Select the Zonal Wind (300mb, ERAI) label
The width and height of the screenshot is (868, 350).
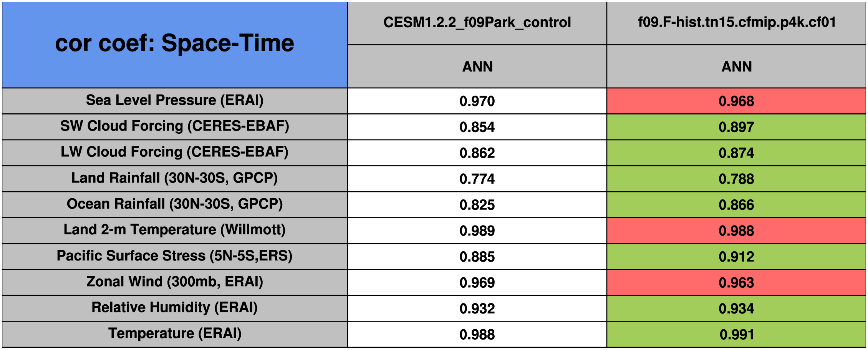point(175,282)
